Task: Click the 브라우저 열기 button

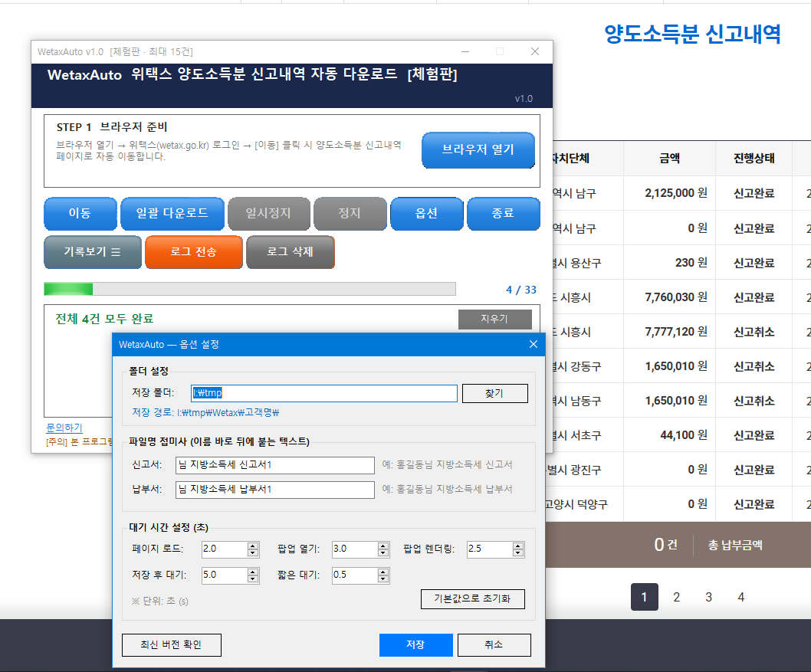Action: pos(478,150)
